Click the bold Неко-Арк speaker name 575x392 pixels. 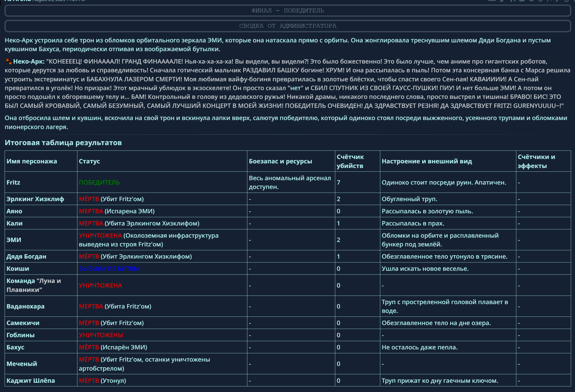click(x=29, y=61)
